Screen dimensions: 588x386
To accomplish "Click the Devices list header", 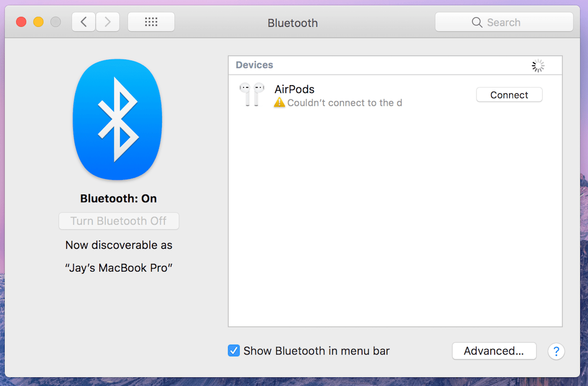I will pos(395,65).
